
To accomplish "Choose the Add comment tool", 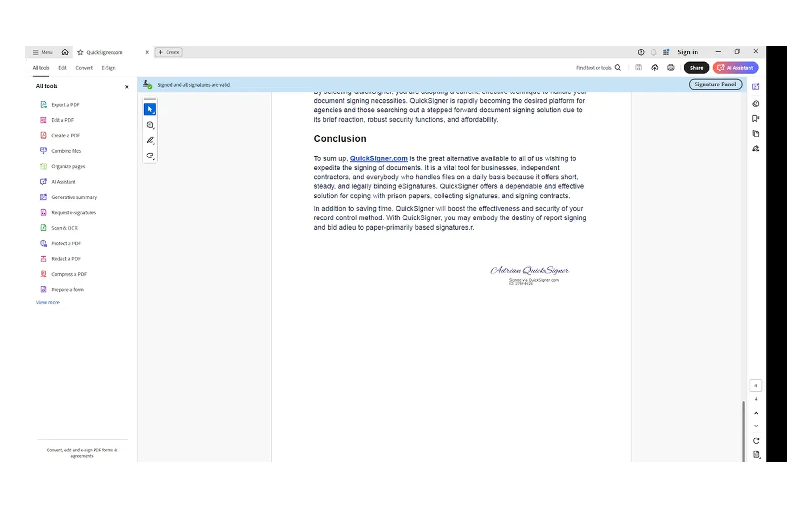I will pyautogui.click(x=150, y=125).
